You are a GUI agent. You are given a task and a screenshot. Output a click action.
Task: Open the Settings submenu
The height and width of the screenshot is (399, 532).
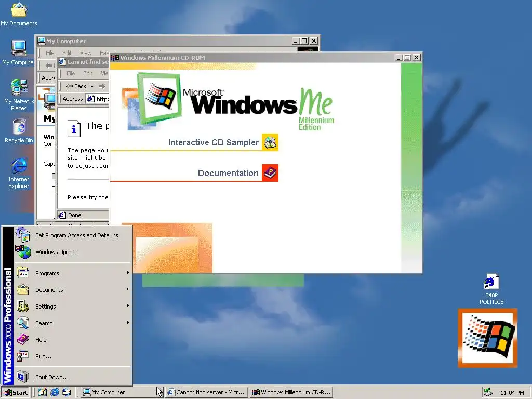[x=72, y=307]
